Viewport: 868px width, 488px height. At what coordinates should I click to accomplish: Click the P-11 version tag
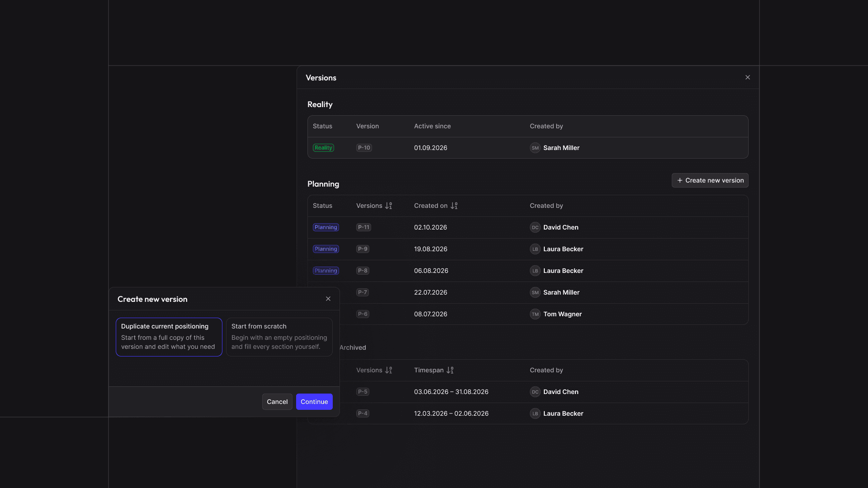[x=363, y=227]
